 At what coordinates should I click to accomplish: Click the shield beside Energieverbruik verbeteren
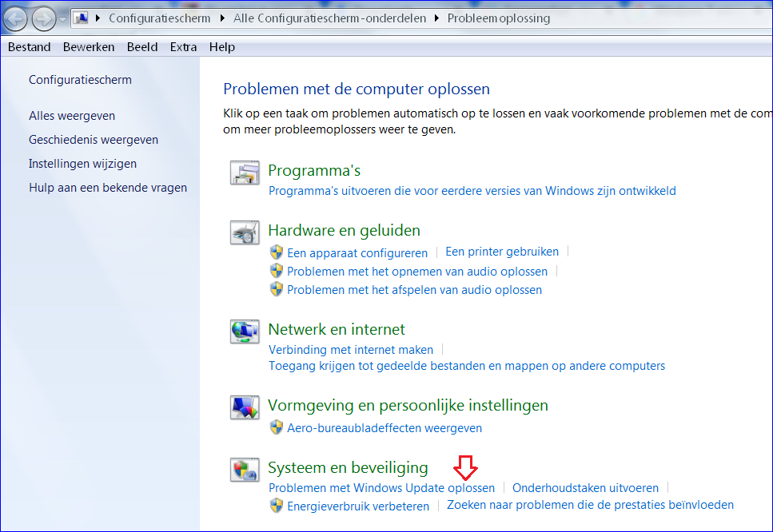tap(277, 505)
